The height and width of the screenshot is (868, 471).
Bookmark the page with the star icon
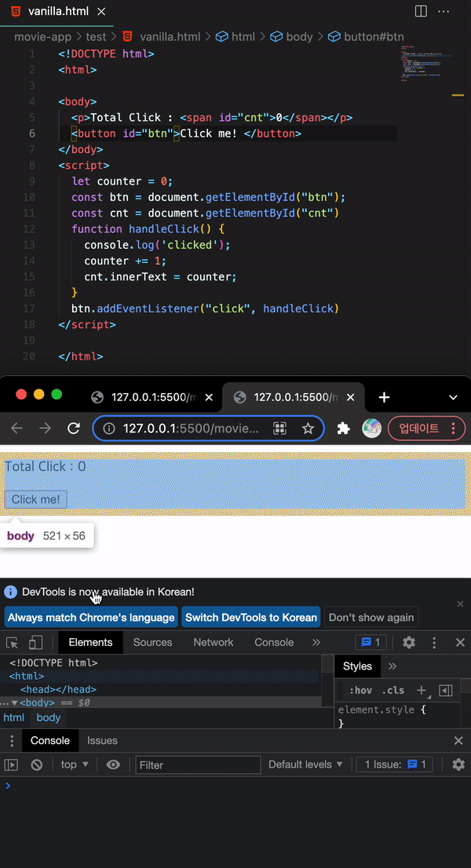tap(308, 429)
